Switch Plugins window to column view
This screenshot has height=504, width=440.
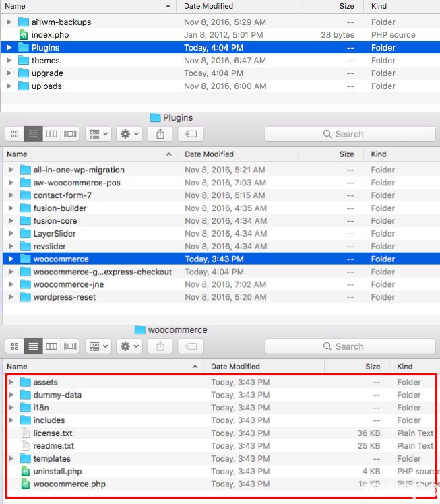[51, 134]
